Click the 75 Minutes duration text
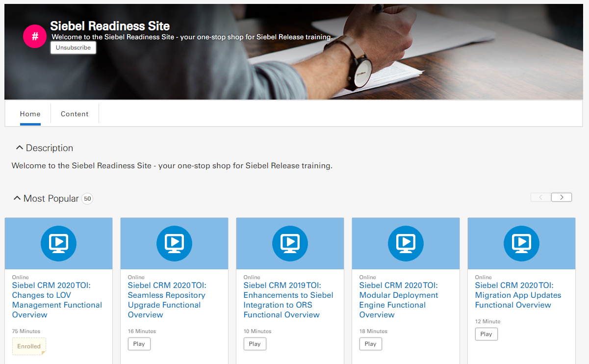 [26, 331]
